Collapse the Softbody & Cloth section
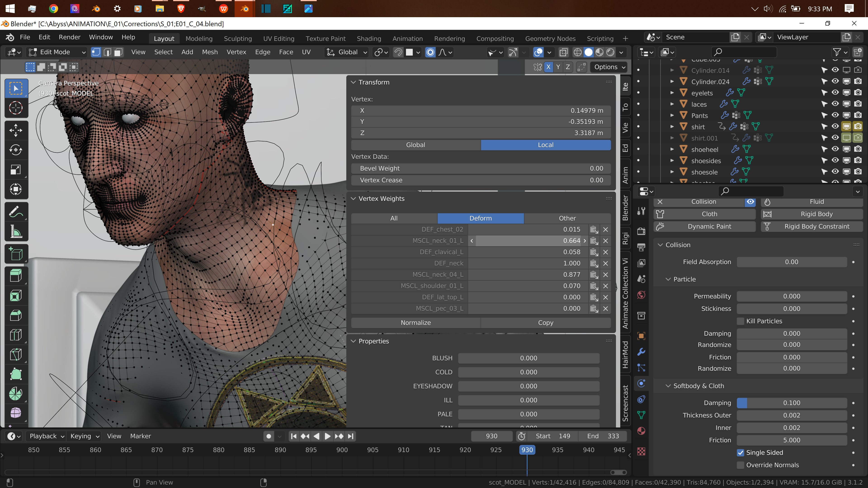 (x=668, y=386)
